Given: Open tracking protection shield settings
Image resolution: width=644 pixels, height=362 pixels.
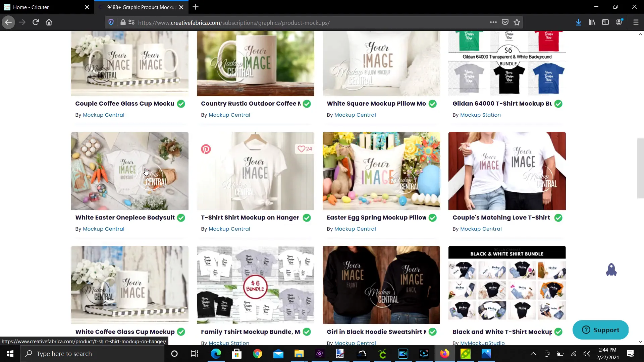Looking at the screenshot, I should point(111,22).
